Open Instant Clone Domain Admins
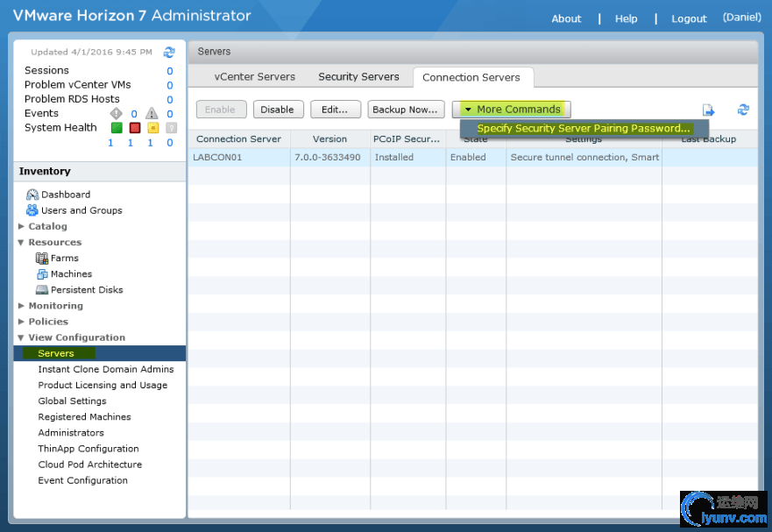The width and height of the screenshot is (772, 532). (x=106, y=369)
